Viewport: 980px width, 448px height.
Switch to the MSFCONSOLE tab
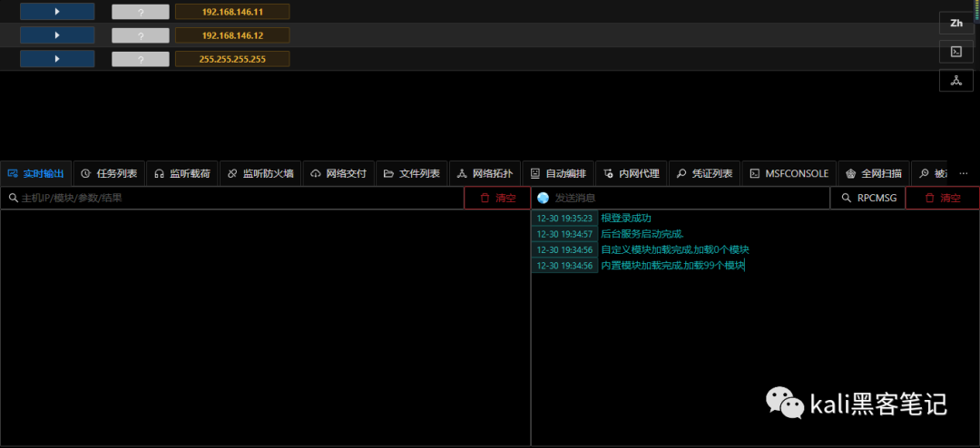(x=789, y=174)
